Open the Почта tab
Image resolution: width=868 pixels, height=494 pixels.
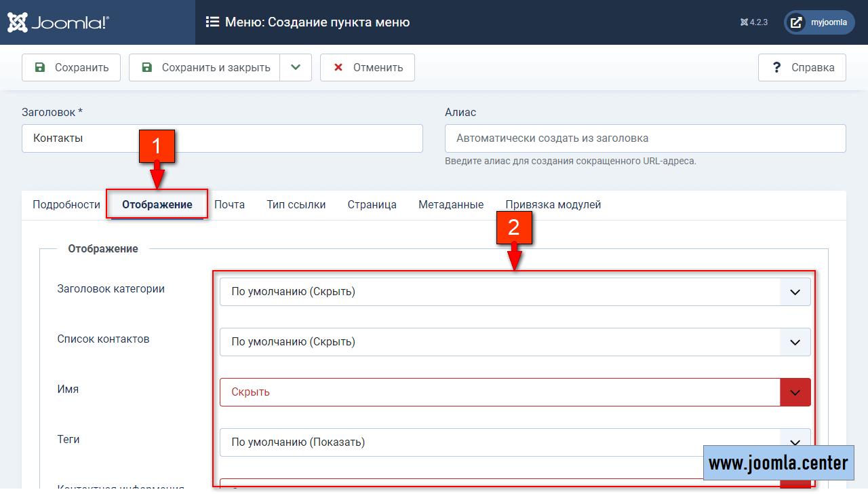click(x=230, y=204)
